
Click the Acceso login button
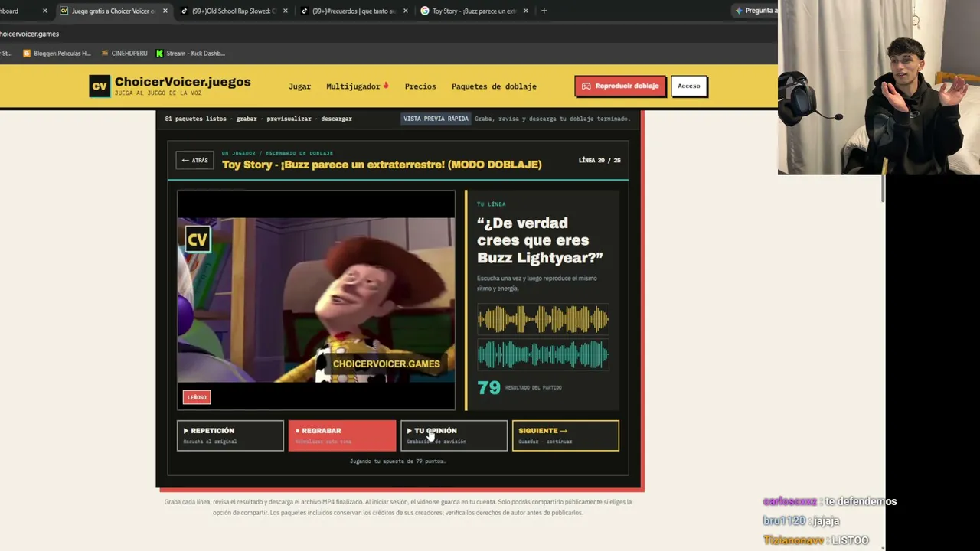tap(688, 86)
